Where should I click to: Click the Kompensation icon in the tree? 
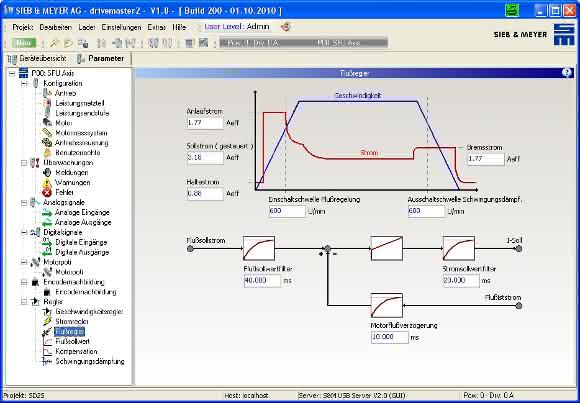coord(47,351)
